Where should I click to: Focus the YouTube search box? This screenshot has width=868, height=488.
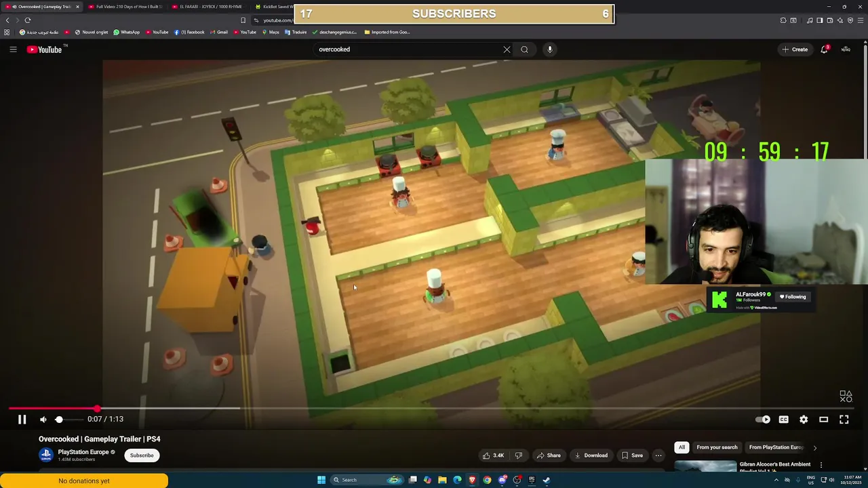click(407, 49)
